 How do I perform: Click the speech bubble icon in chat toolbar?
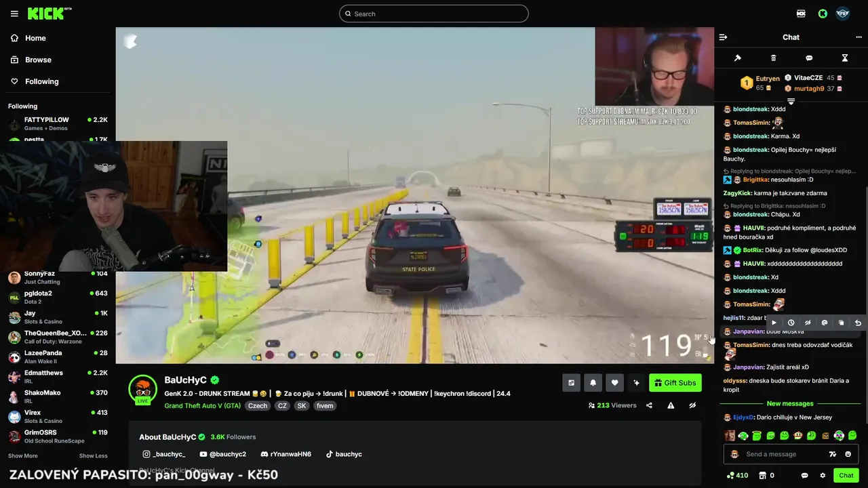pyautogui.click(x=809, y=58)
